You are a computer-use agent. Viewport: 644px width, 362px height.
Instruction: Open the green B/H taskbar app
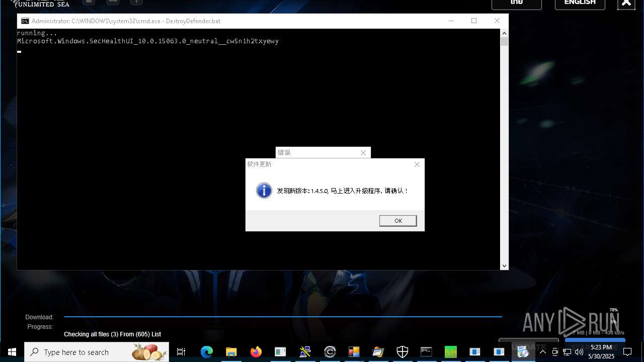[x=450, y=352]
